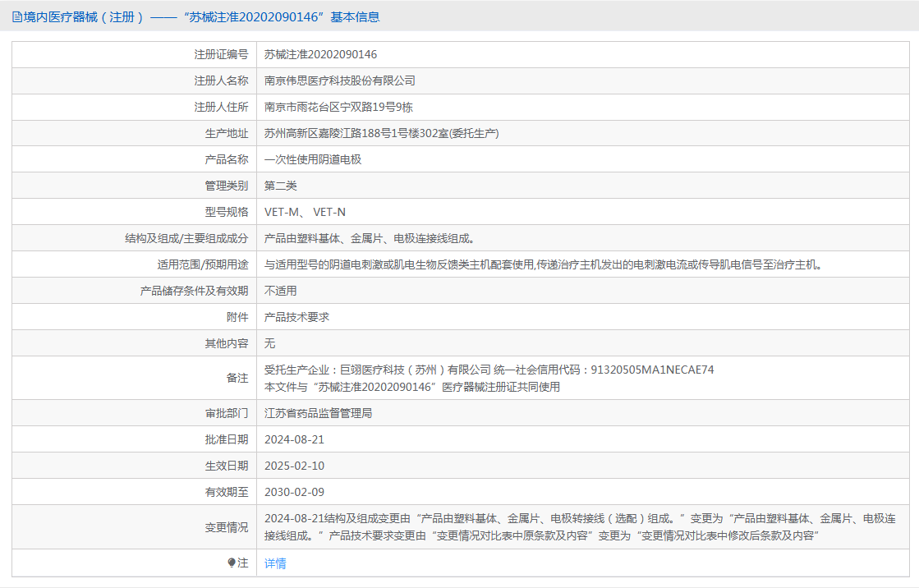Select the product name 一次性使用阴道电极

313,159
